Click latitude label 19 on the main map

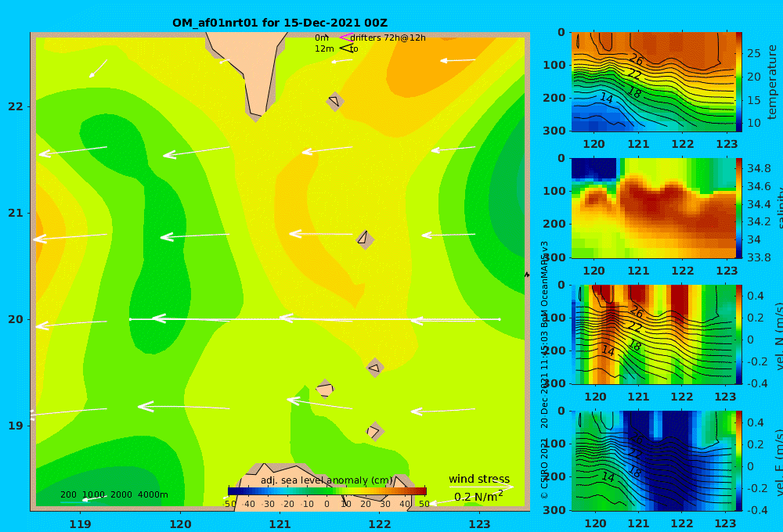point(16,426)
